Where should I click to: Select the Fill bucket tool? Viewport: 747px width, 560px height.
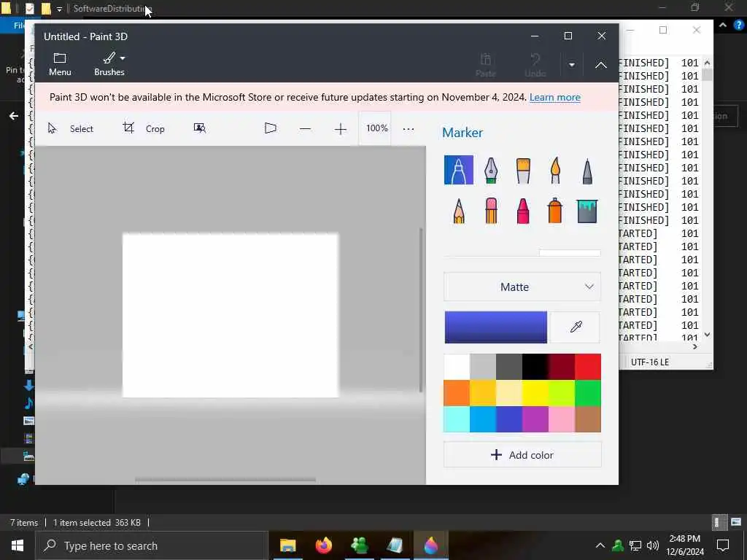click(x=587, y=211)
